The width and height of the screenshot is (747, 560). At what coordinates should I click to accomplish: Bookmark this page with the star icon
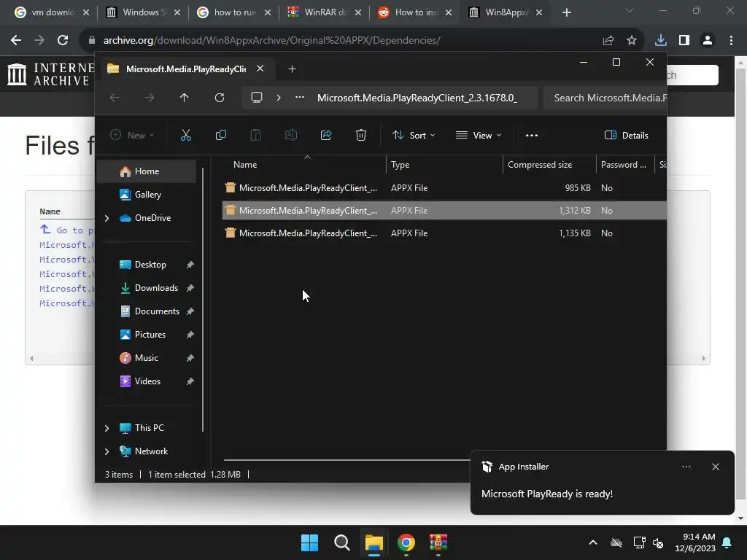632,41
